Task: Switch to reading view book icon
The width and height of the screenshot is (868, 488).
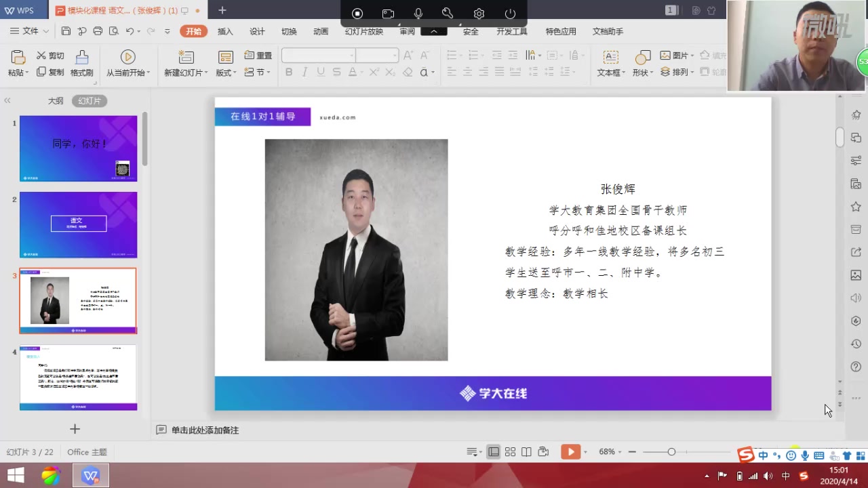Action: coord(526,452)
